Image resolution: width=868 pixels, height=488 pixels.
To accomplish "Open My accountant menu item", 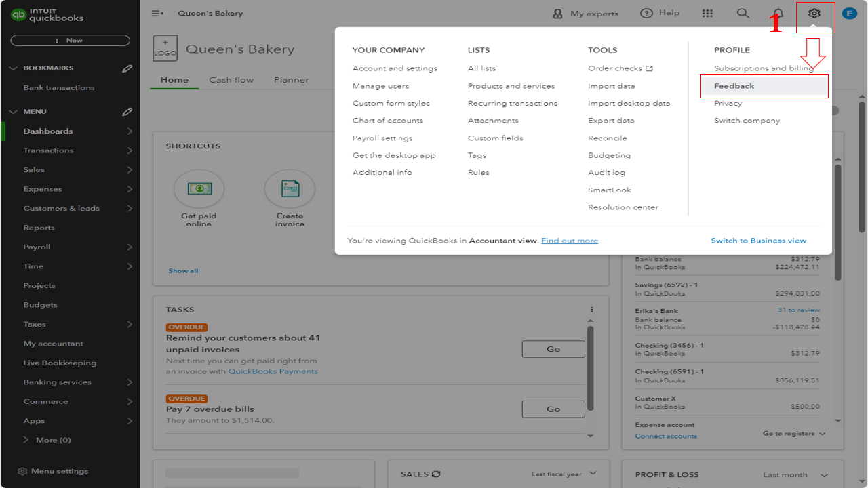I will (x=53, y=344).
